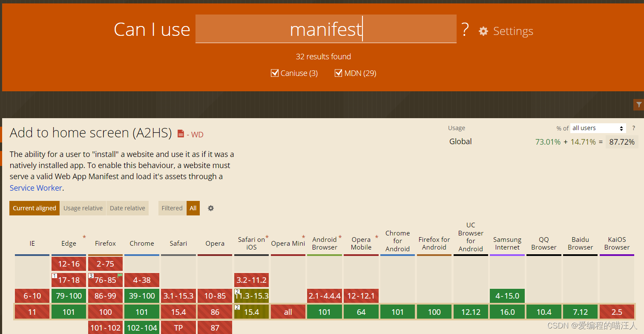Select Safari on iOS 3.2-11.2 cell

(x=251, y=280)
